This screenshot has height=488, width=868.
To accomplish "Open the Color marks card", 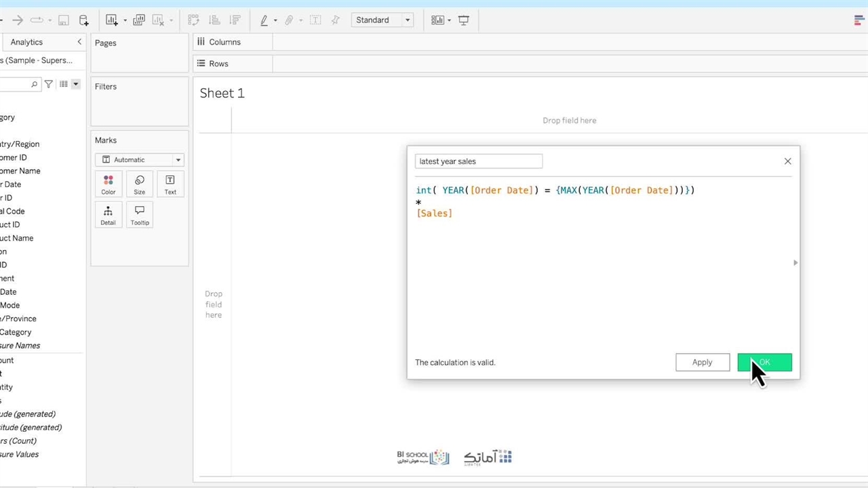I will [x=108, y=184].
